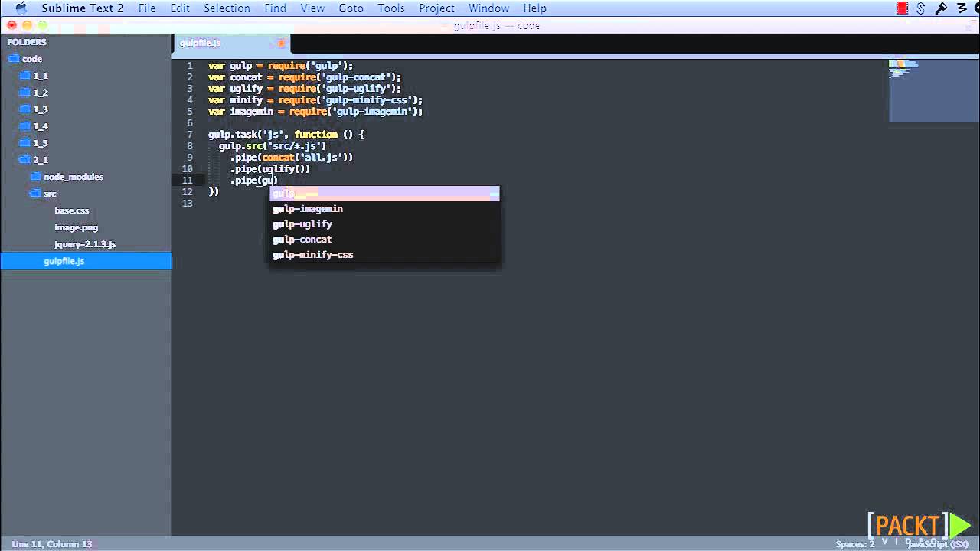
Task: Click the S-shaped menu bar status icon
Action: coord(921,8)
